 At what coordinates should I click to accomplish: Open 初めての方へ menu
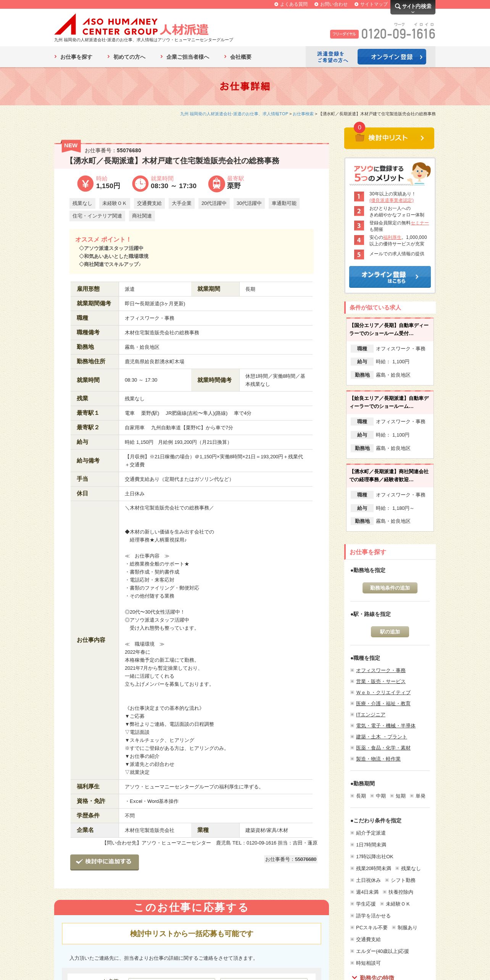126,57
